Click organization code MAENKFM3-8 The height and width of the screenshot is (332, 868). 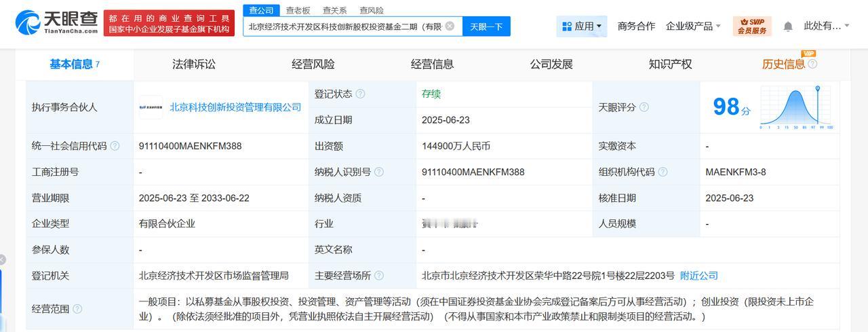[736, 172]
